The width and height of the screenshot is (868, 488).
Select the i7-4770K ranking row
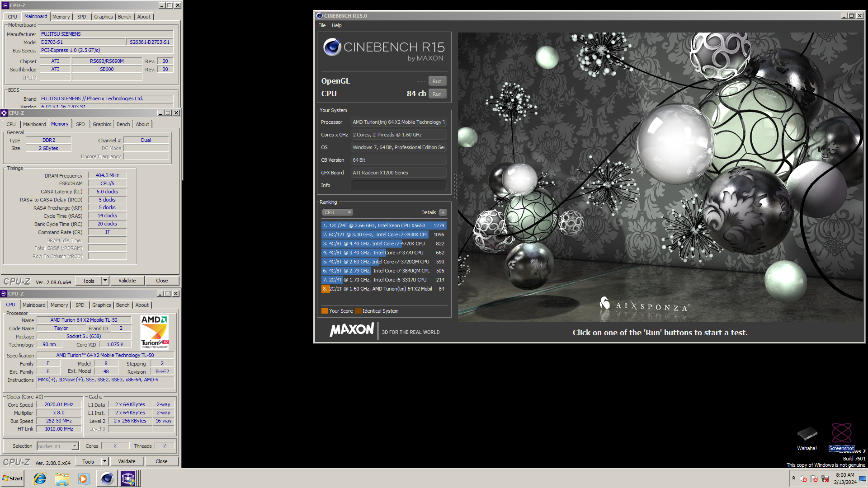[x=384, y=244]
